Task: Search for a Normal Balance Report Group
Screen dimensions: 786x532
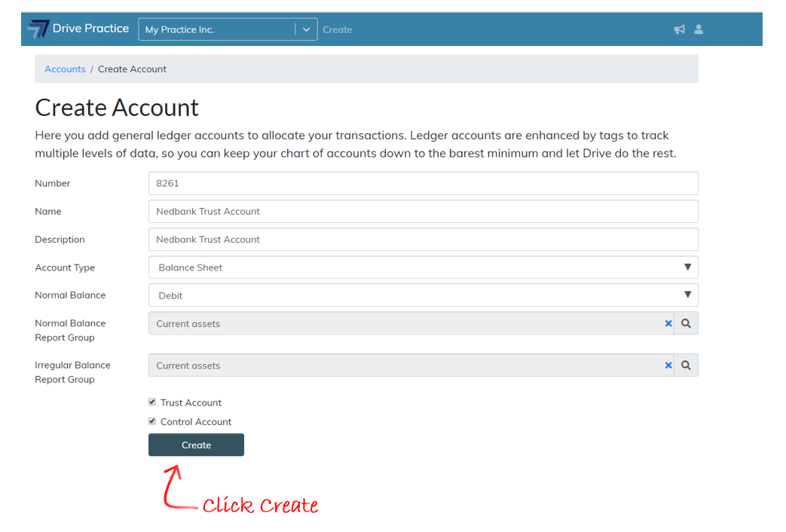Action: coord(686,323)
